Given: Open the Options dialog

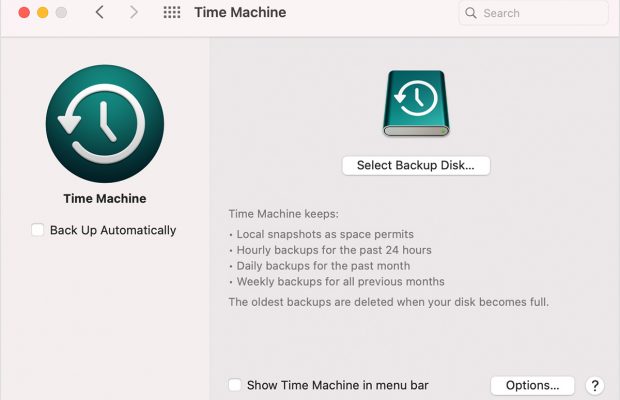Looking at the screenshot, I should [532, 385].
